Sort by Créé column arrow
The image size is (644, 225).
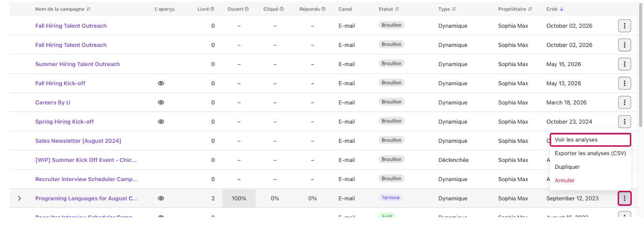[561, 9]
